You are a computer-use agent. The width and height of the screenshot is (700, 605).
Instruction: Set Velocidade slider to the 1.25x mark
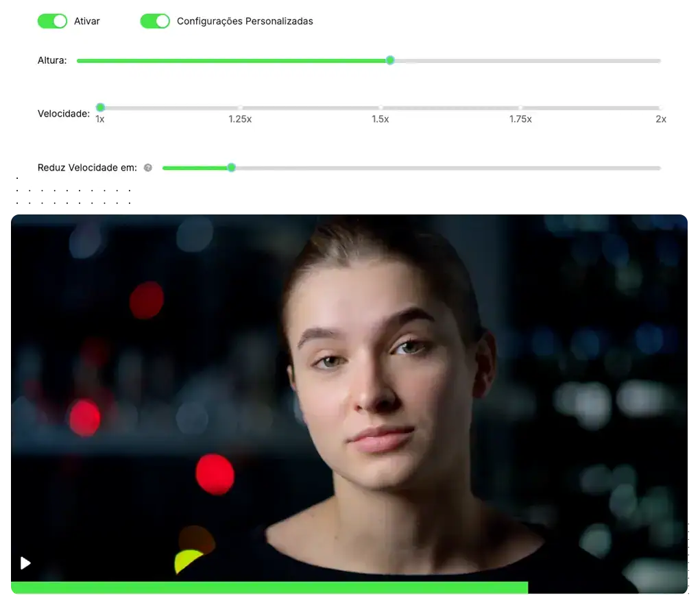(x=240, y=108)
